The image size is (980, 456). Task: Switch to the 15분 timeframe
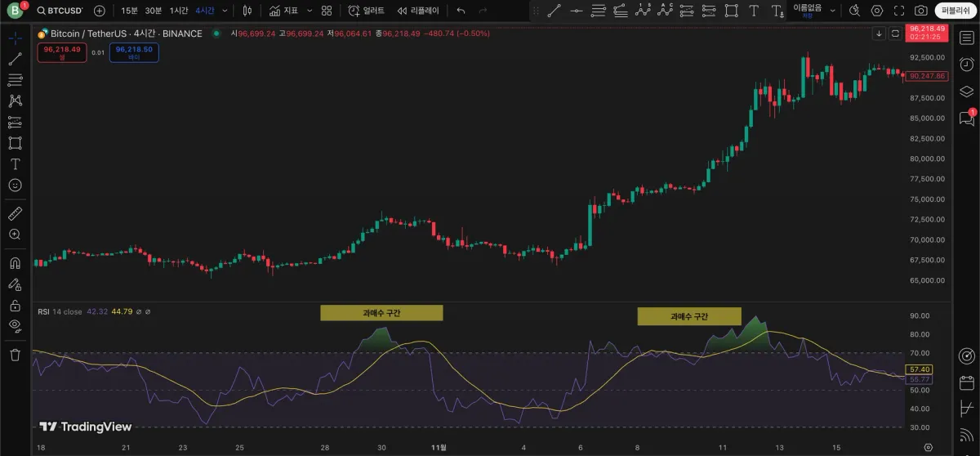[129, 11]
